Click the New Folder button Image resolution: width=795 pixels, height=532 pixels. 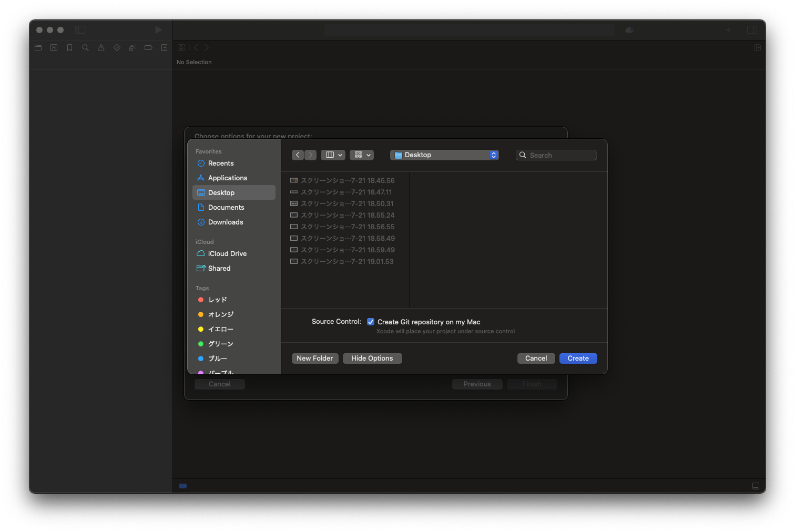coord(315,358)
